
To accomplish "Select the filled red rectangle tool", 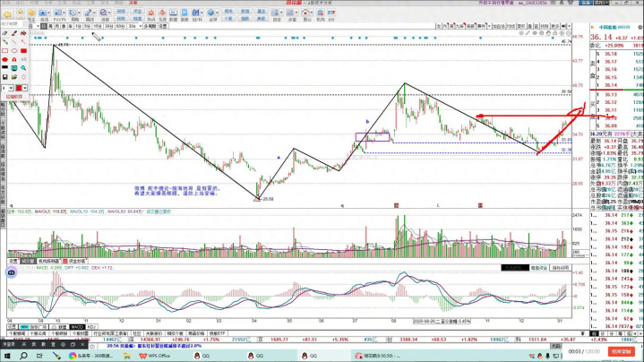I will coord(23,51).
